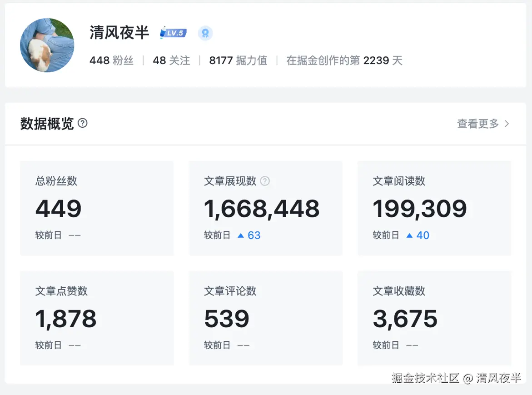Click the blue 63 change indicator
Image resolution: width=532 pixels, height=395 pixels.
pyautogui.click(x=254, y=235)
